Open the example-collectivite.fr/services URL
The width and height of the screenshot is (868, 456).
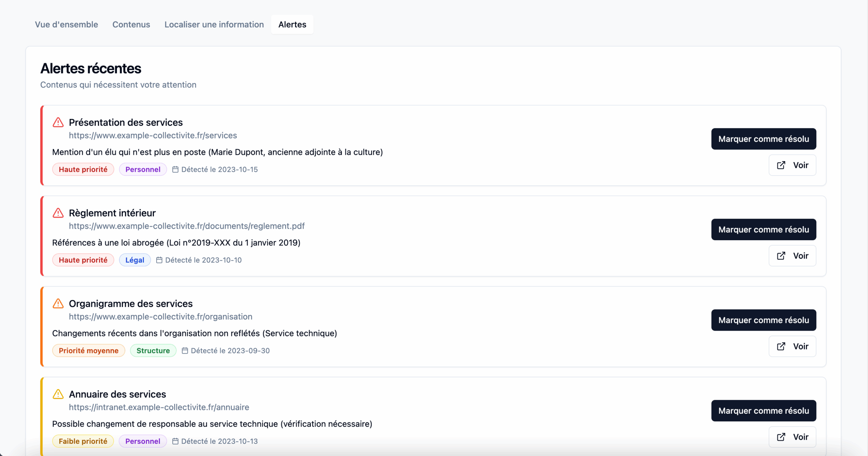tap(153, 135)
